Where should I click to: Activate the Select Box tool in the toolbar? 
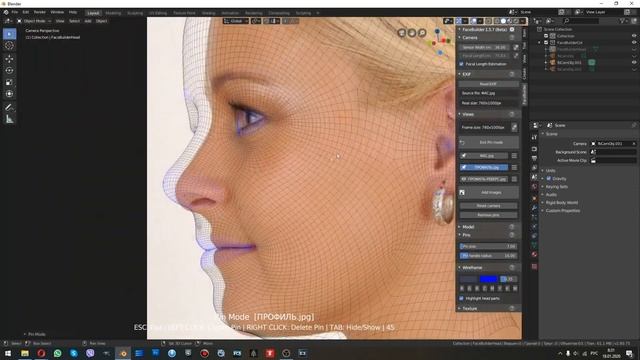[9, 34]
